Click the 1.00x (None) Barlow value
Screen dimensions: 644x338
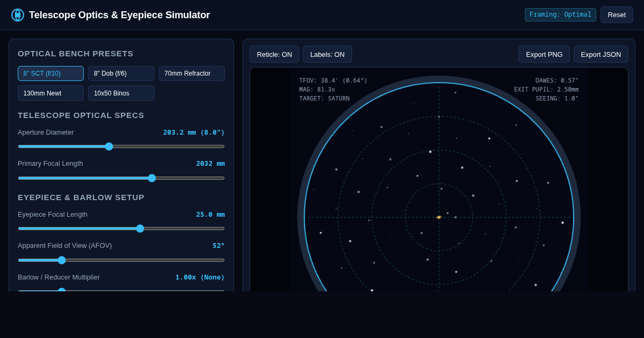200,277
